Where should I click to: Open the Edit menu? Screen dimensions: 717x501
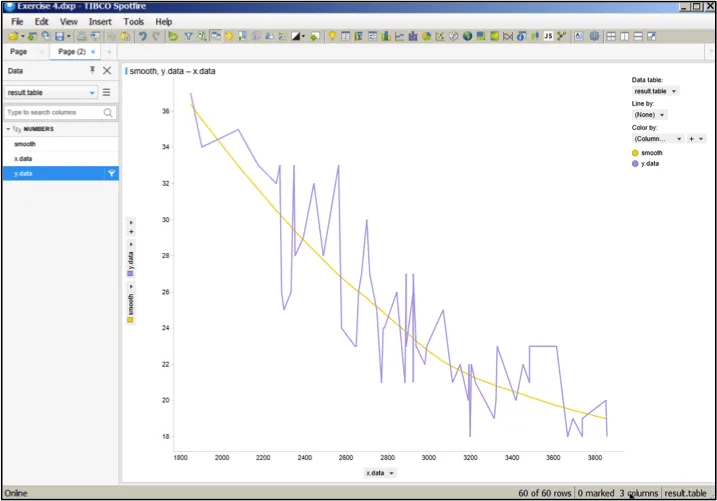coord(42,21)
